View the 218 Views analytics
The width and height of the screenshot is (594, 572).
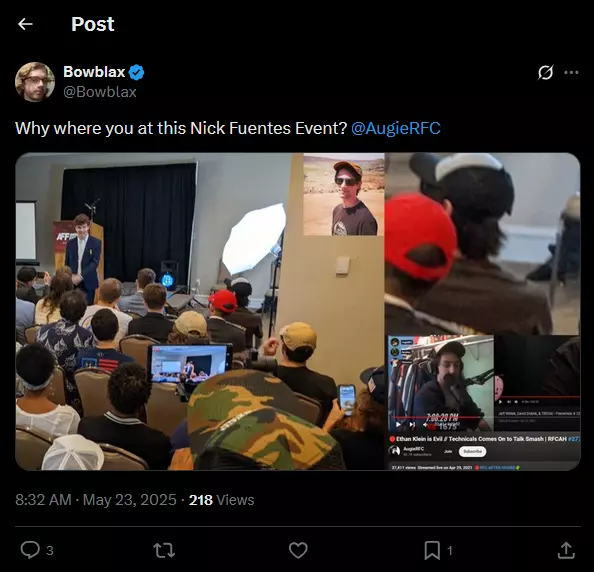[222, 500]
